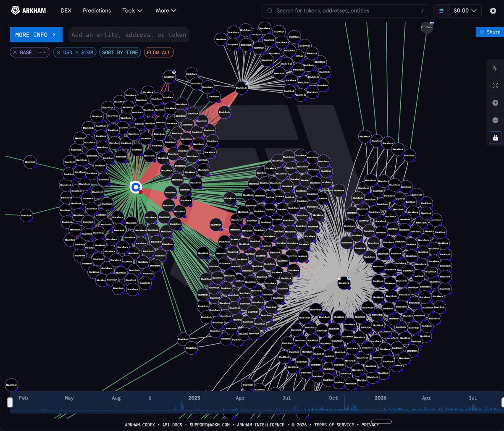Focus the tokens, addresses, entities search box
The height and width of the screenshot is (431, 504).
coord(345,10)
